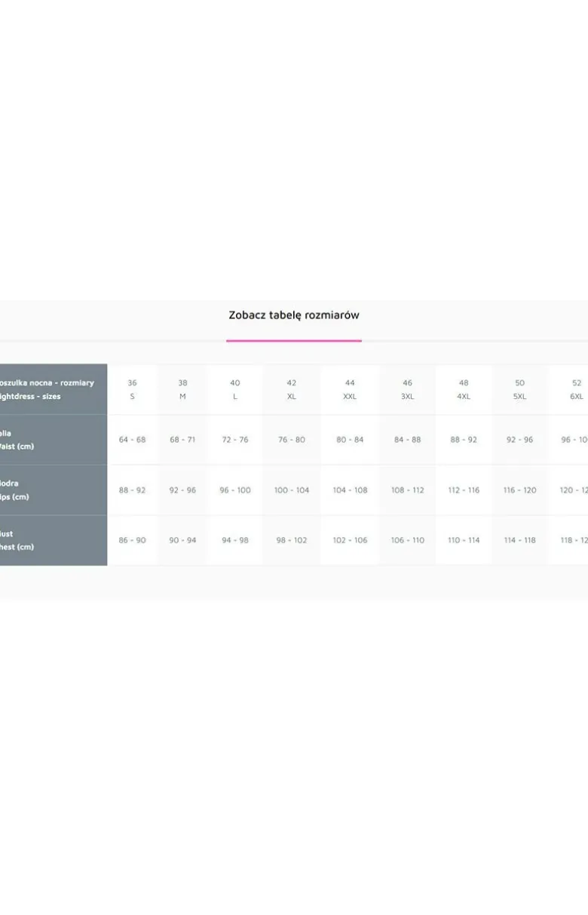Click chest value 86 - 90

pyautogui.click(x=132, y=540)
